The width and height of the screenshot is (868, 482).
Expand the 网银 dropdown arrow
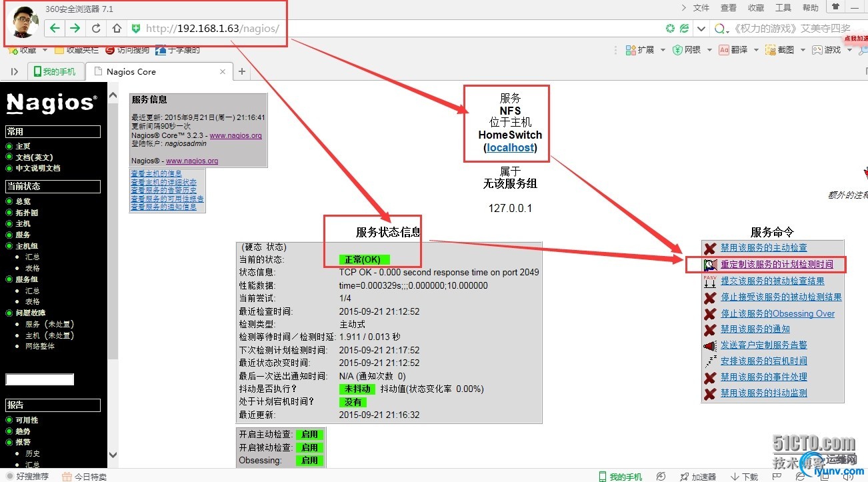tap(709, 50)
